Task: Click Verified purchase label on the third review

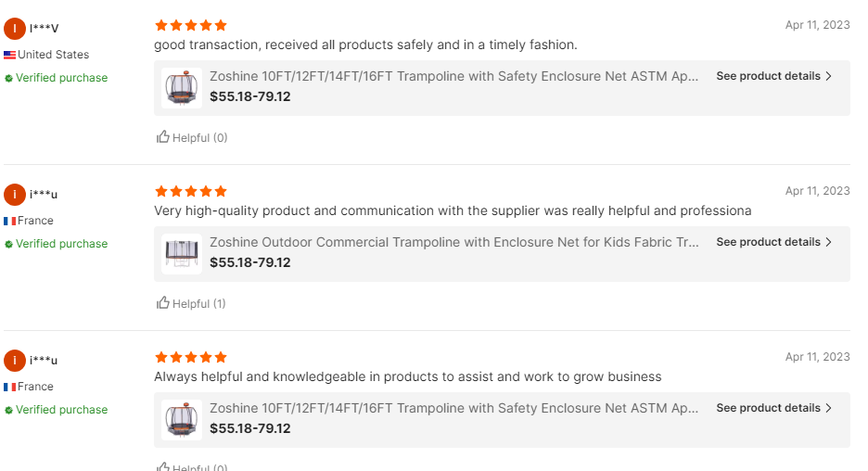Action: click(61, 410)
